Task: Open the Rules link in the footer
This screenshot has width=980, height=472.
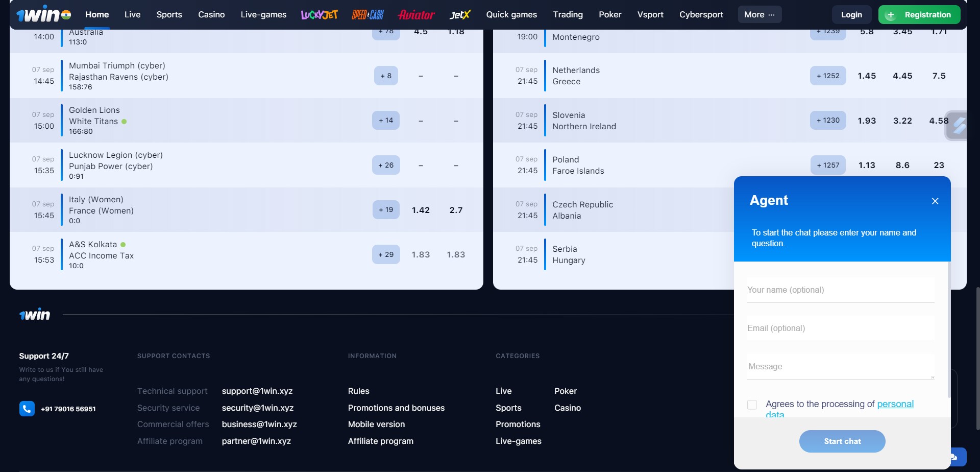Action: [358, 391]
